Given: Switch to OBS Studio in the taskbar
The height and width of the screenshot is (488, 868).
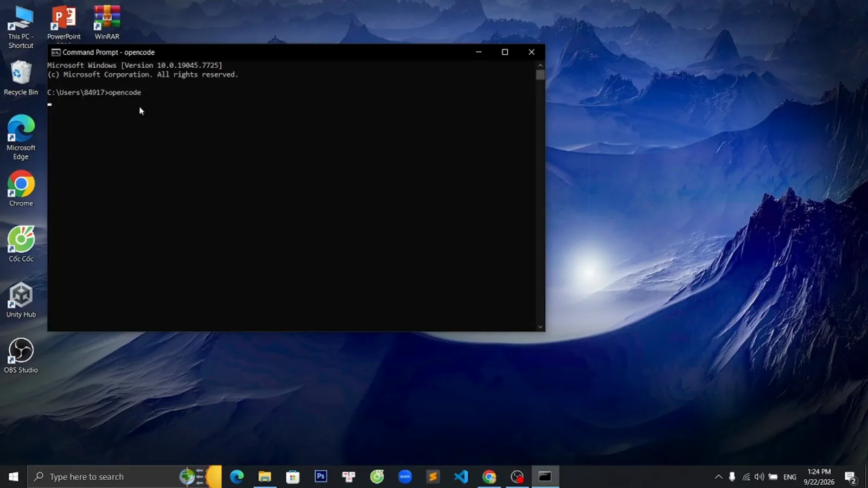Looking at the screenshot, I should (518, 477).
